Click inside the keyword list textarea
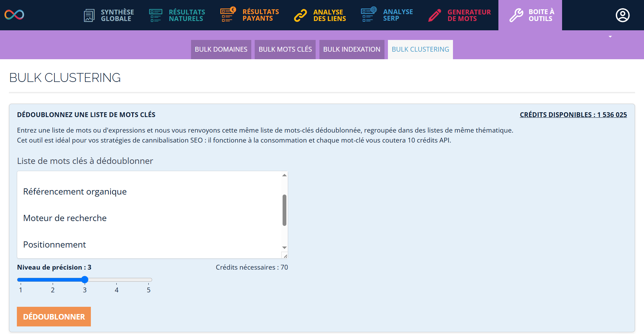The image size is (644, 334). coord(148,214)
